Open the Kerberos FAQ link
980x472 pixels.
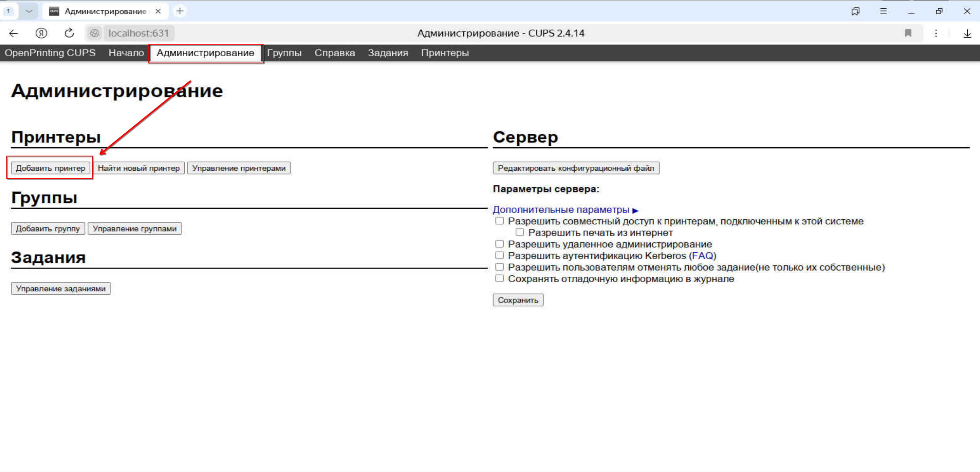[703, 255]
